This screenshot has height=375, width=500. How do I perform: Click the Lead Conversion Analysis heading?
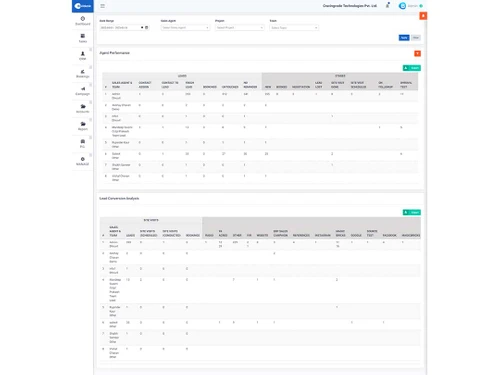119,198
